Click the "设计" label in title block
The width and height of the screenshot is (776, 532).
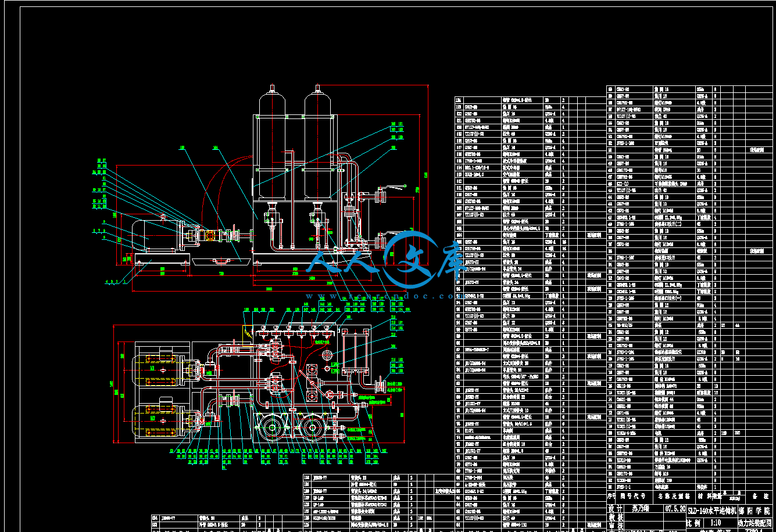click(616, 509)
